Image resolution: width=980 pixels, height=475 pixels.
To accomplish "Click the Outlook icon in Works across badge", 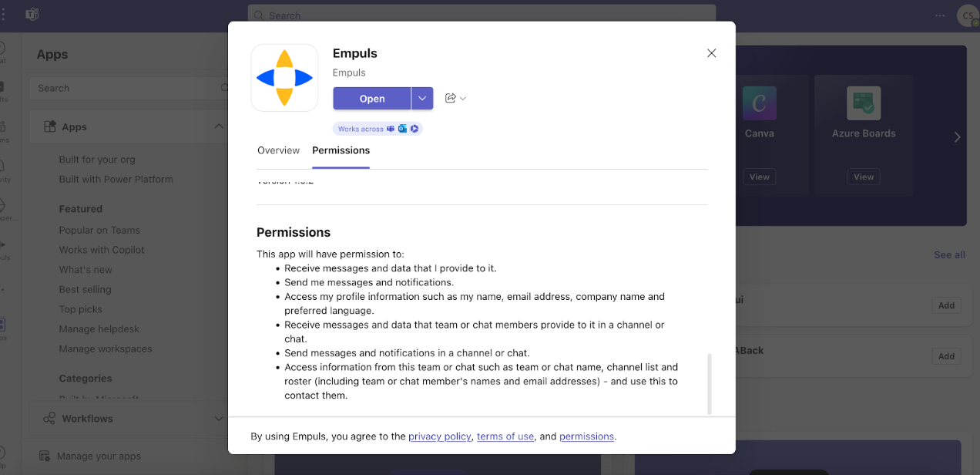I will [x=402, y=129].
